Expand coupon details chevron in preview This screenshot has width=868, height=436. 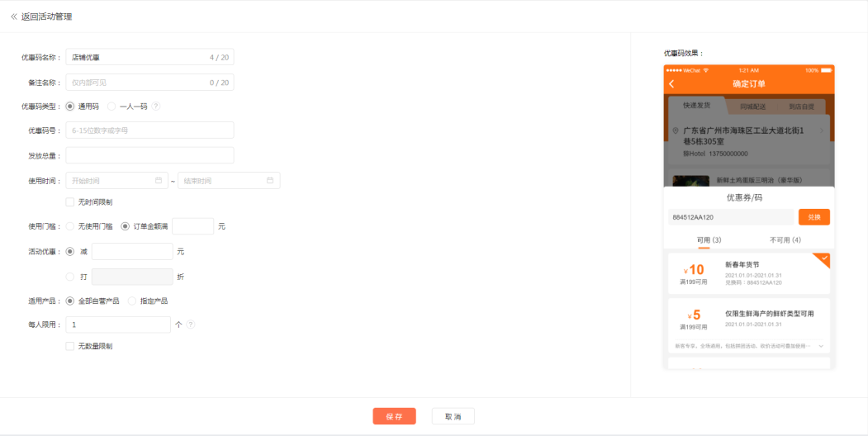(821, 346)
